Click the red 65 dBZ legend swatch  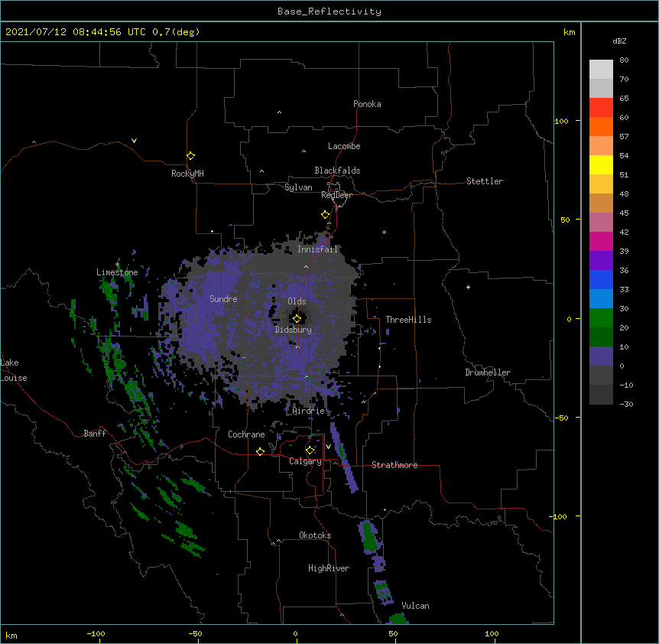[x=601, y=107]
